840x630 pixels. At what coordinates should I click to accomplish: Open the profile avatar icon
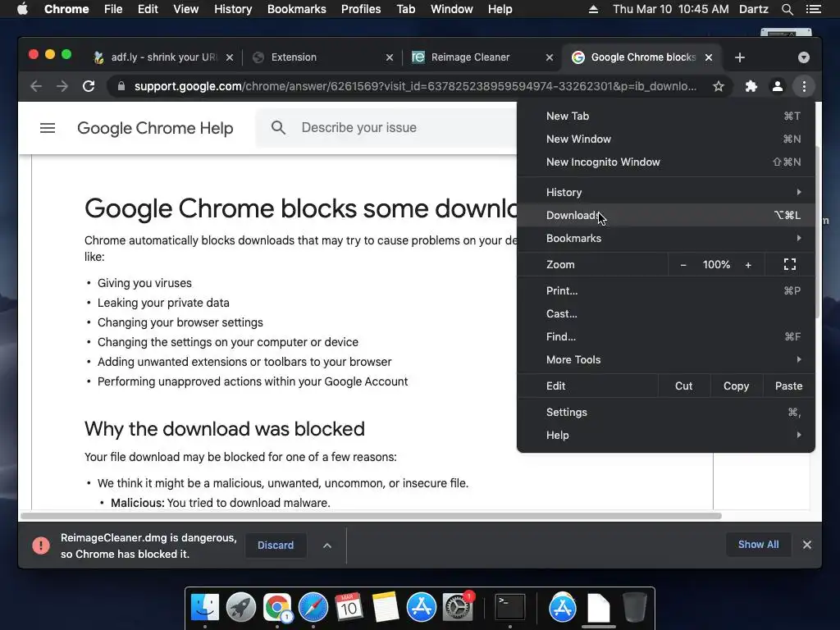coord(778,86)
